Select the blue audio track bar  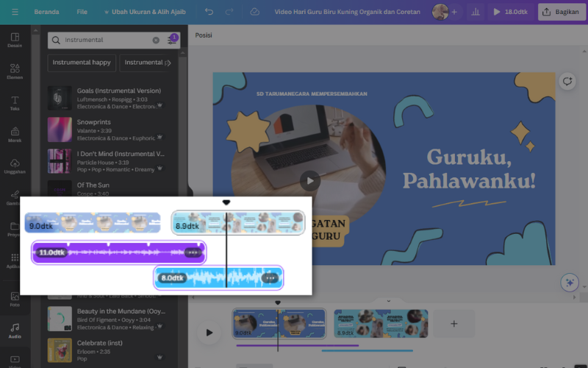click(367, 351)
